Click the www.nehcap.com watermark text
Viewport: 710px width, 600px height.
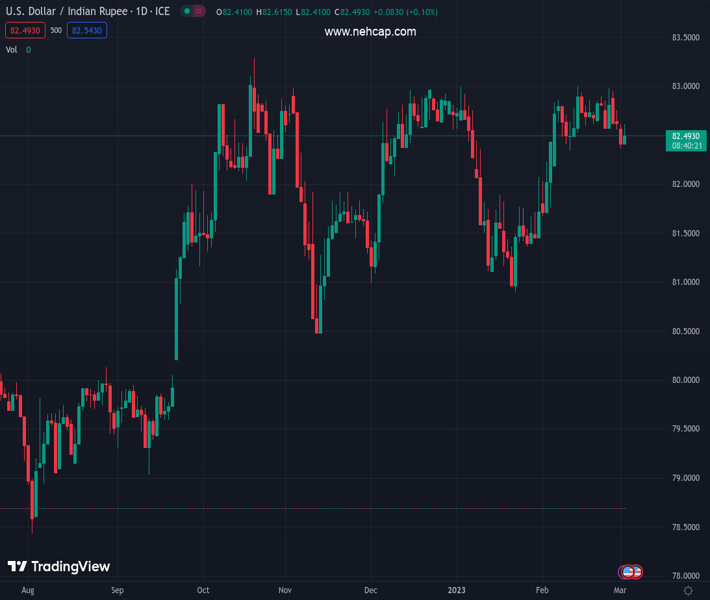(x=370, y=32)
